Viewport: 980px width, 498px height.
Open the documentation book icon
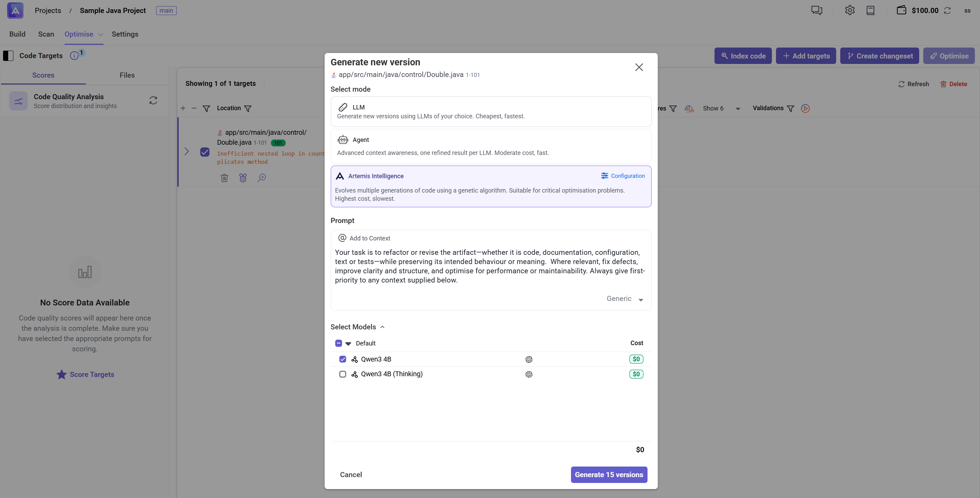click(870, 10)
